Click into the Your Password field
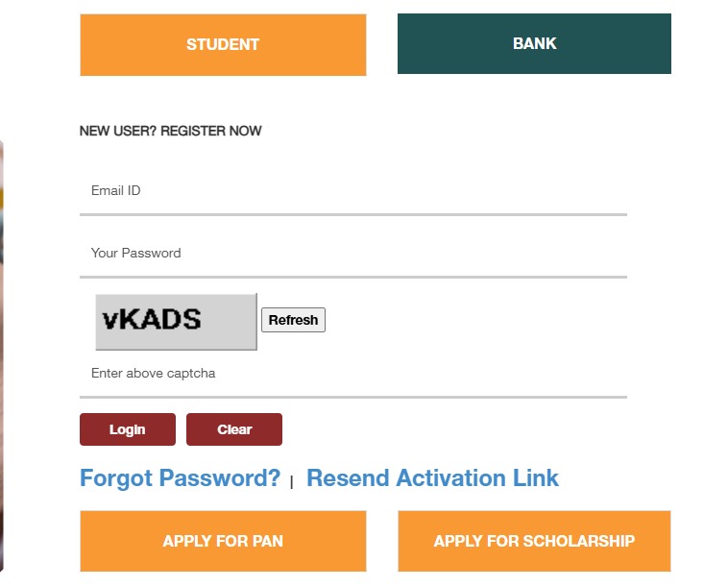The height and width of the screenshot is (586, 728). (x=353, y=253)
